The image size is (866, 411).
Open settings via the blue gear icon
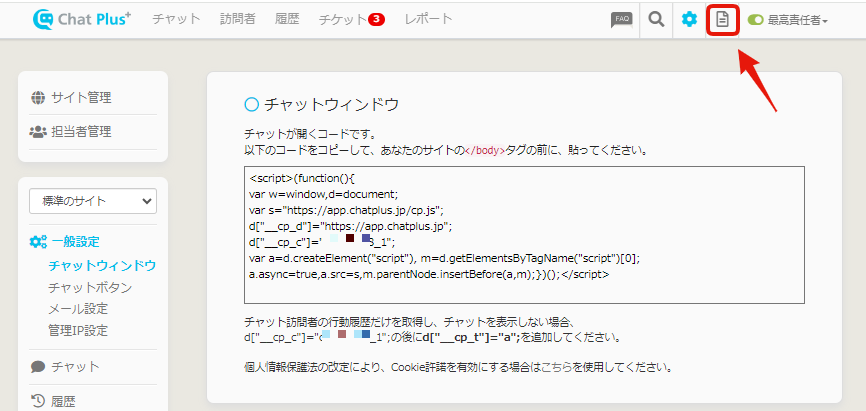coord(689,19)
